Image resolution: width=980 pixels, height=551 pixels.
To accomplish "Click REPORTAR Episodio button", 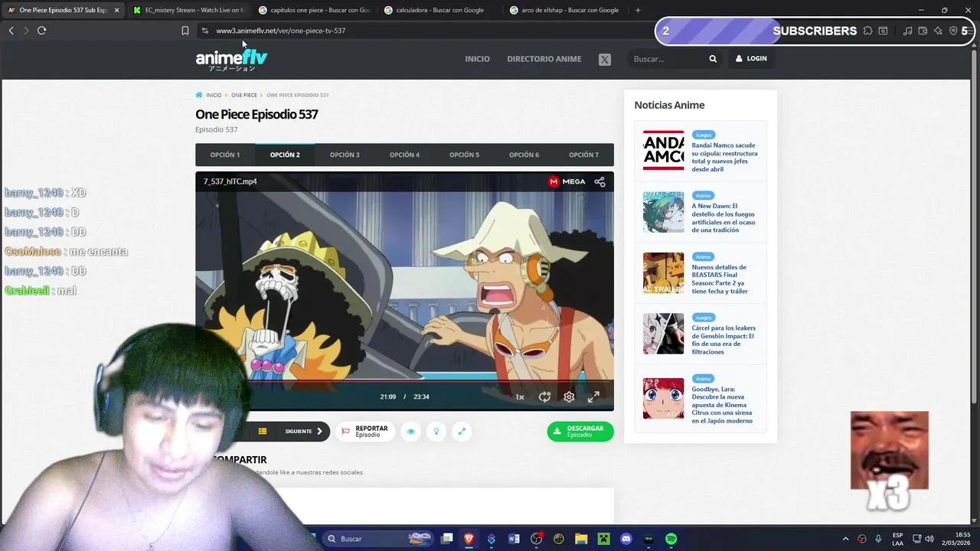I will (x=364, y=432).
